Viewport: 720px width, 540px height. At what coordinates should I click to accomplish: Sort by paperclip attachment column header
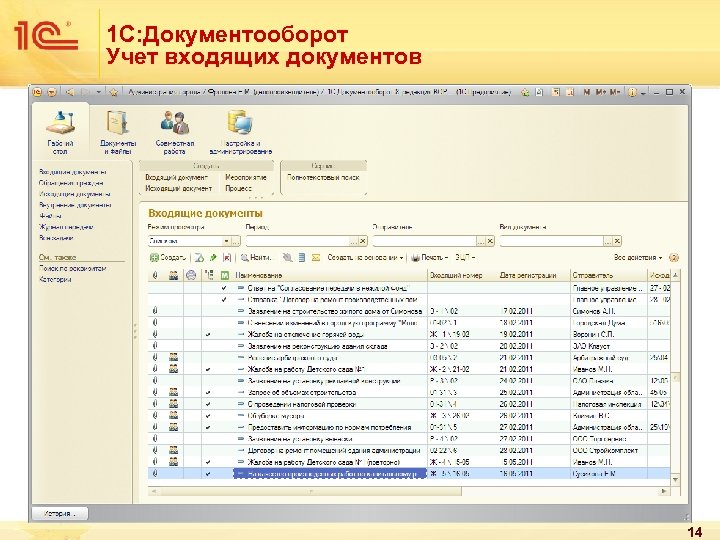tap(155, 275)
